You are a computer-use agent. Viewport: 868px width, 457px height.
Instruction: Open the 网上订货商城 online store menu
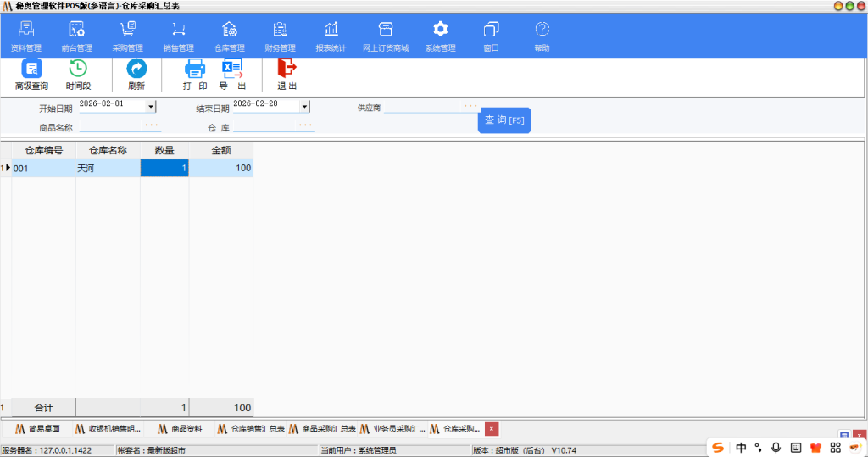[x=386, y=36]
